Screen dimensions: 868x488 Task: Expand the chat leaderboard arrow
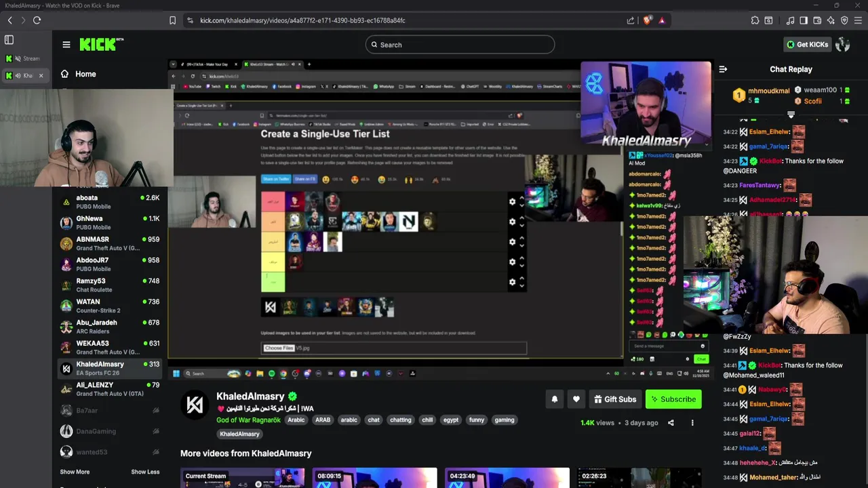tap(791, 114)
